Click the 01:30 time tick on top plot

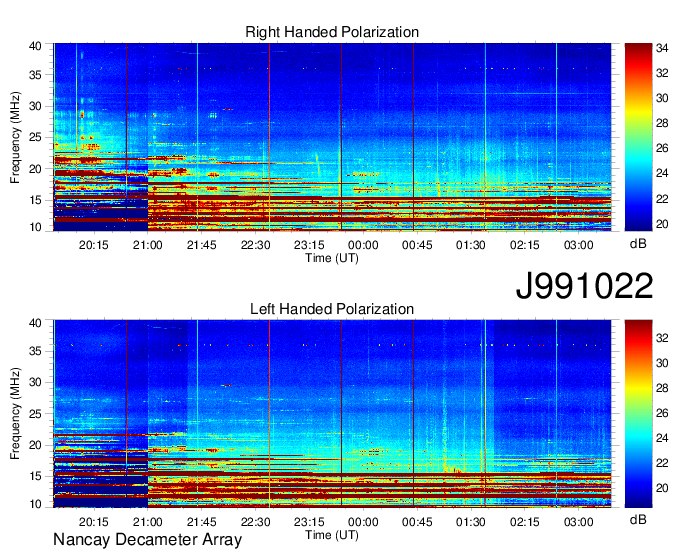click(471, 245)
